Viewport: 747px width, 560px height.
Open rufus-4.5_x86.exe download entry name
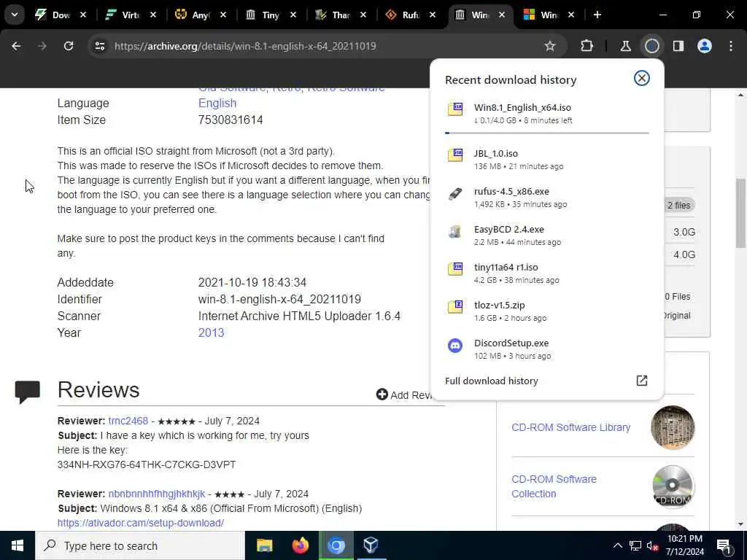point(511,192)
